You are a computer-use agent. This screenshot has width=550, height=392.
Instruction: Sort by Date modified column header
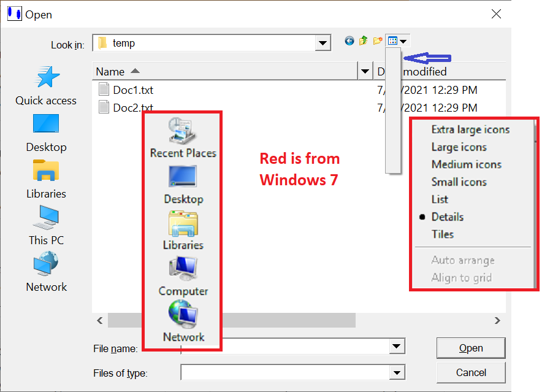pos(440,72)
